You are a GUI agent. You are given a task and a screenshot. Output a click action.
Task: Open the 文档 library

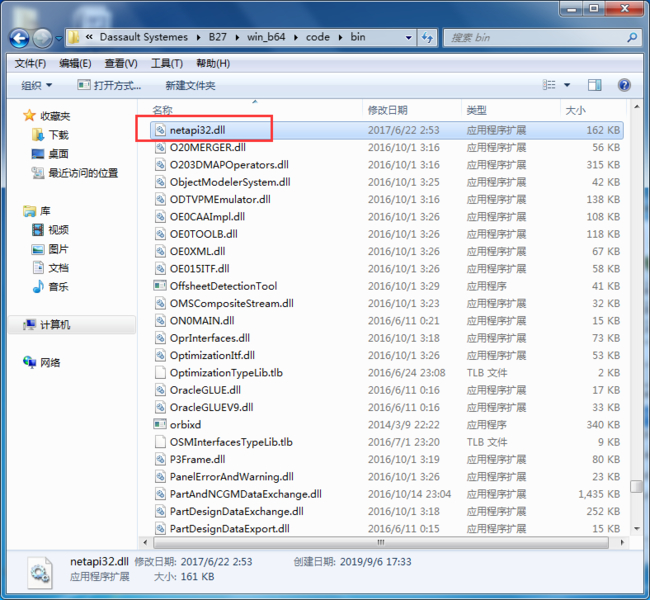point(51,268)
